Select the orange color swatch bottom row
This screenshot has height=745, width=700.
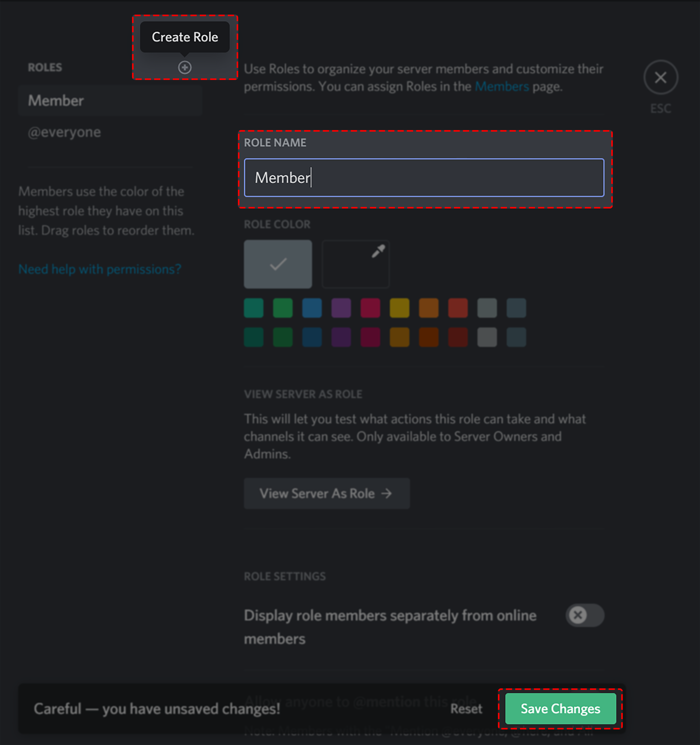tap(427, 338)
